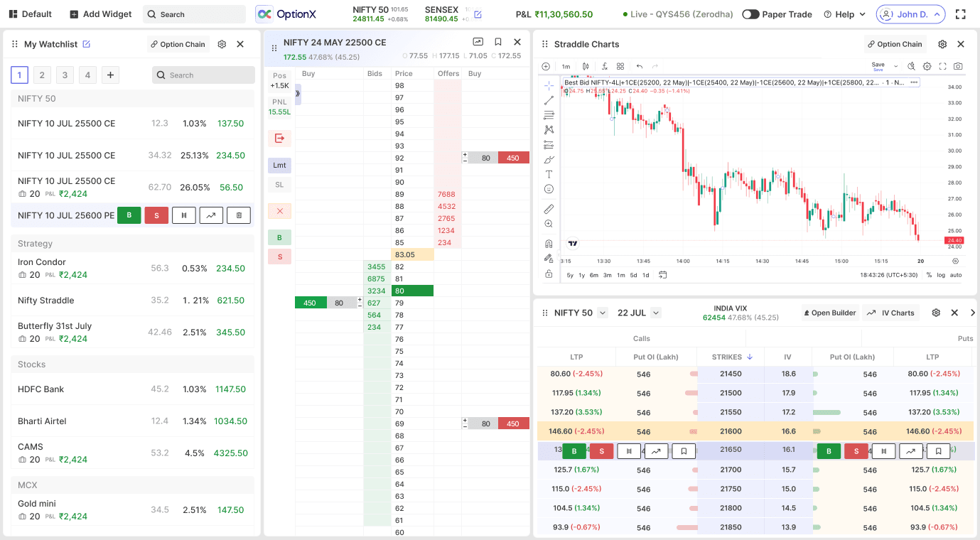This screenshot has width=980, height=540.
Task: Toggle log scale on the straddle chart
Action: click(941, 275)
